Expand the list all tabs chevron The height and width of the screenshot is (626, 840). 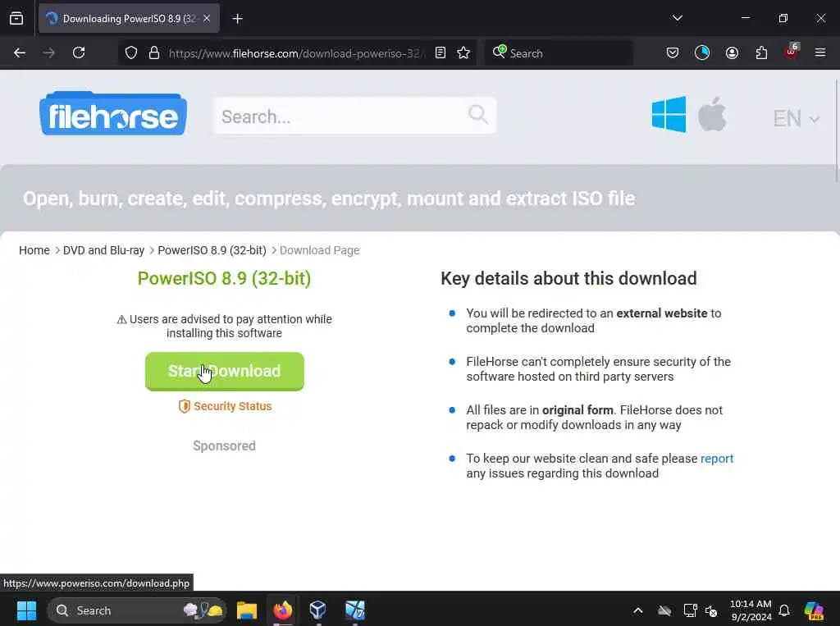pyautogui.click(x=677, y=18)
